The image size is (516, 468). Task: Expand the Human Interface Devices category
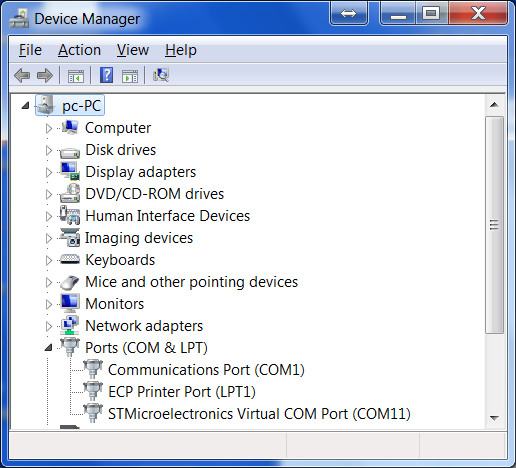pos(49,216)
